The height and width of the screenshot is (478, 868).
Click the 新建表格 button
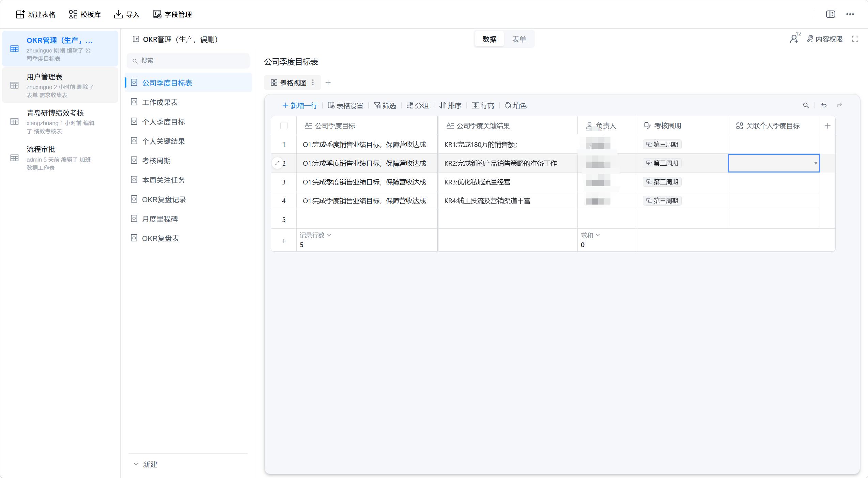[x=35, y=14]
